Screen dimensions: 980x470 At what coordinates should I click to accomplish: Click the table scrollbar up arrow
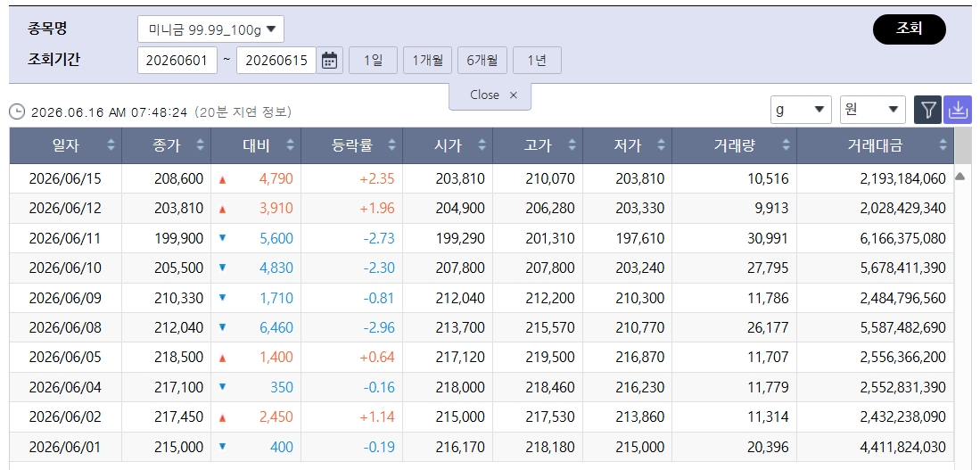tap(960, 177)
